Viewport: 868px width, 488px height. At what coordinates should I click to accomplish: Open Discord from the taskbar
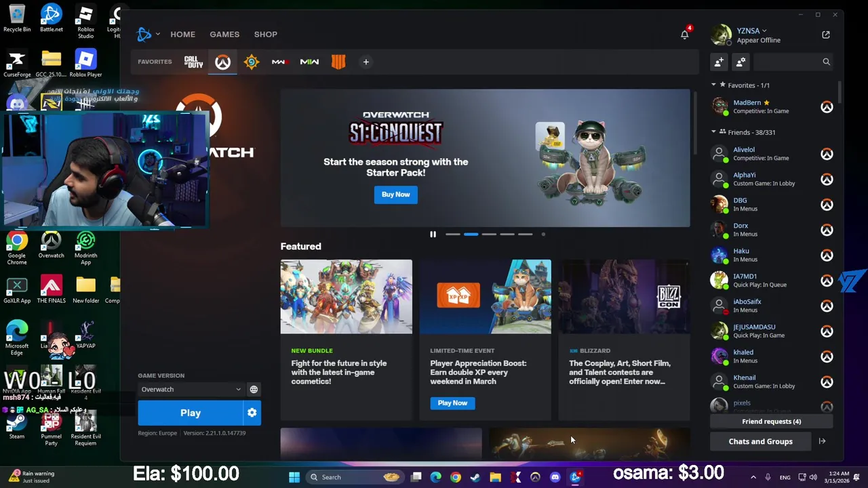555,477
